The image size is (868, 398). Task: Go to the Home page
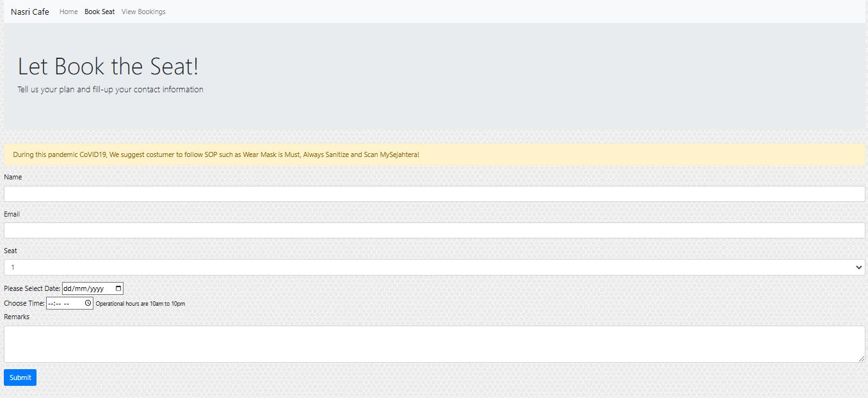tap(68, 12)
